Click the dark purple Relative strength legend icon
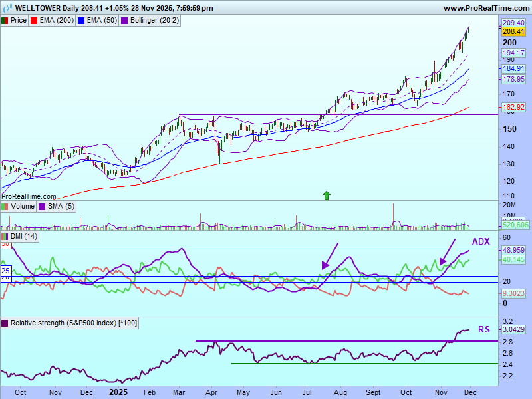Screen dimensions: 532x399 (5, 323)
